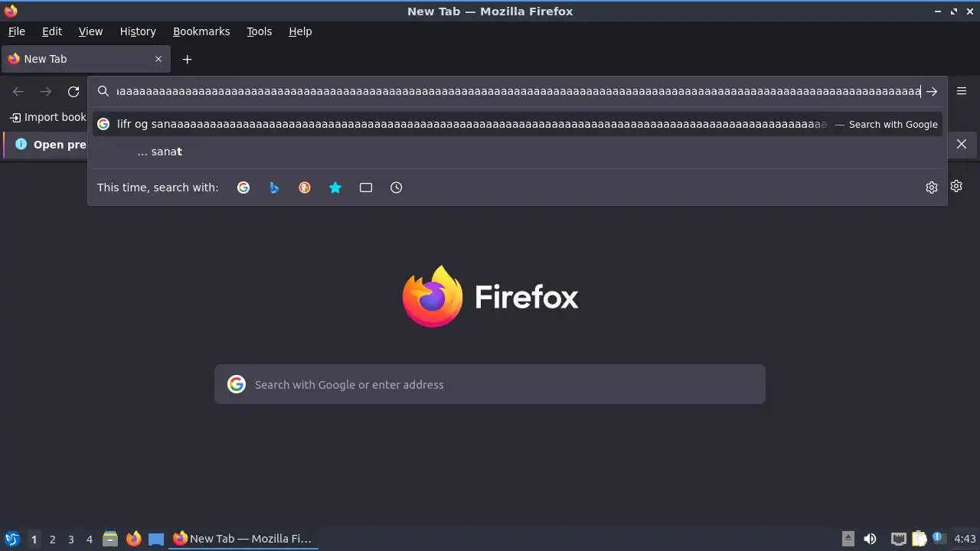980x551 pixels.
Task: Select the 'lifr og sanaaa' Google search suggestion
Action: point(518,124)
